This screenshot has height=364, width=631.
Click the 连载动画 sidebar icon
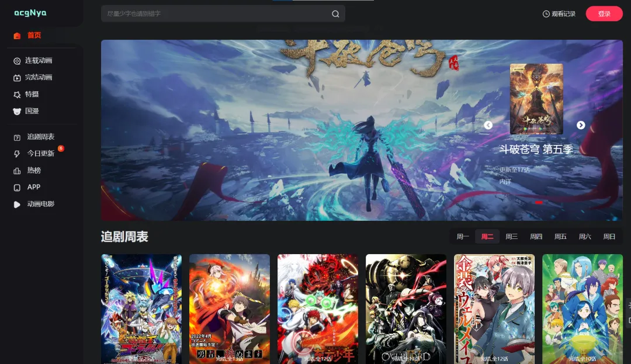pos(17,61)
